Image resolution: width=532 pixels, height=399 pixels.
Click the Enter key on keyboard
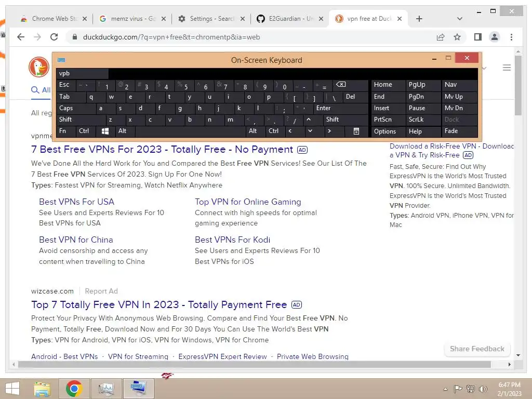(340, 108)
